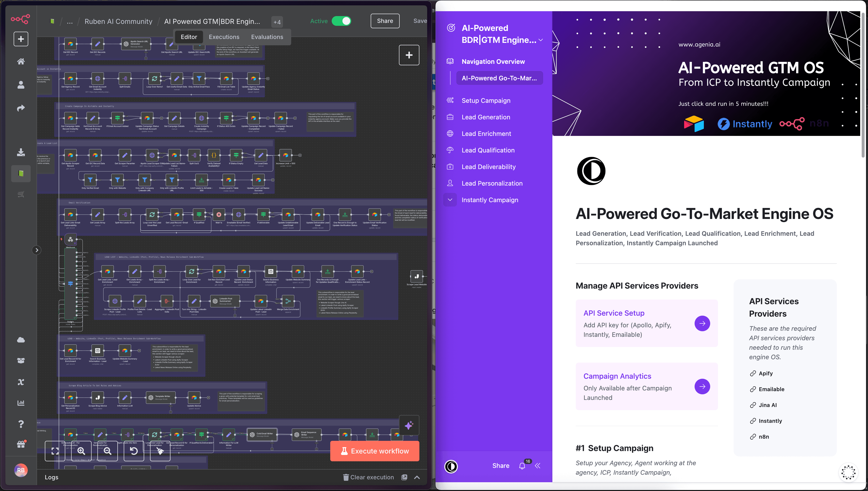868x491 pixels.
Task: Expand the Instantly Campaign chevron
Action: (450, 200)
